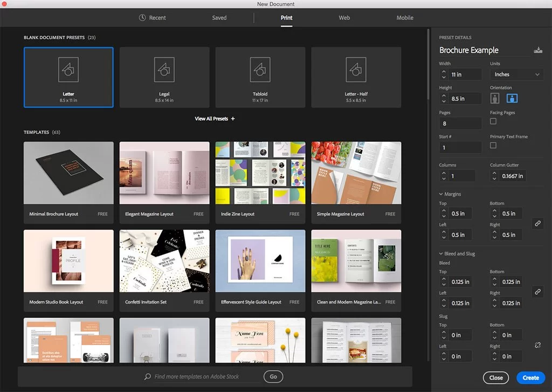The image size is (552, 392).
Task: Select the portrait orientation icon
Action: pyautogui.click(x=494, y=98)
